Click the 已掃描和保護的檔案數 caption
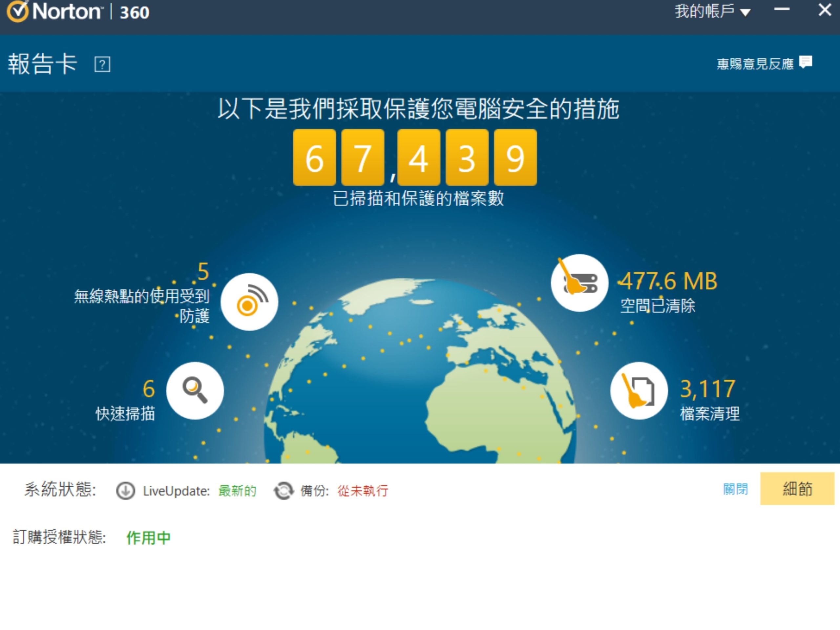Image resolution: width=840 pixels, height=630 pixels. 418,198
